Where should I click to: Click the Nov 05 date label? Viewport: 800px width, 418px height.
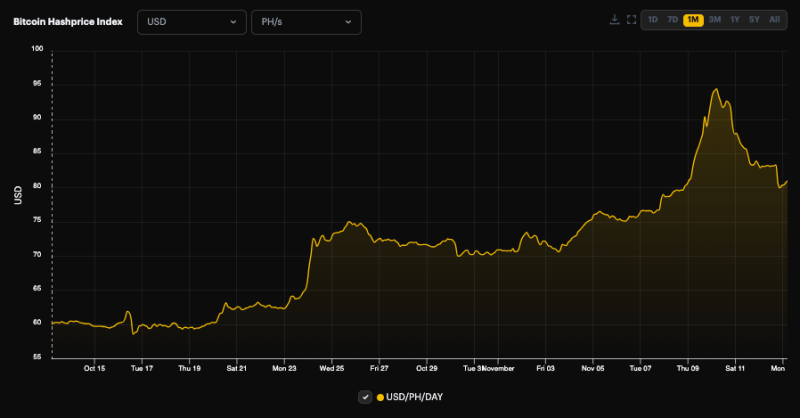(593, 367)
